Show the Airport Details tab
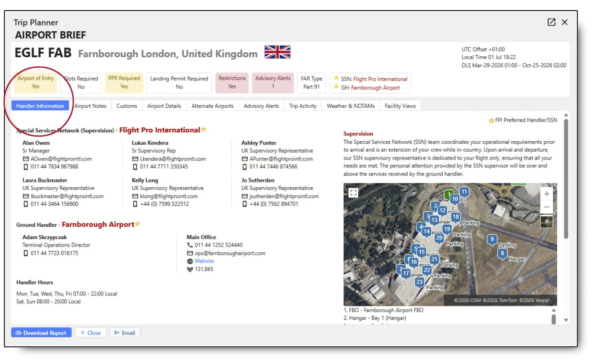602x364 pixels. click(164, 106)
